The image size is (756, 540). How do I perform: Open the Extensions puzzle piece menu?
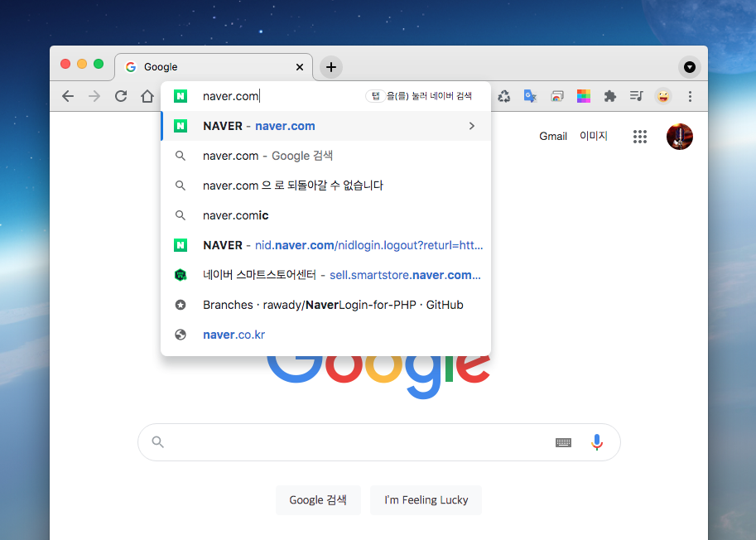610,96
